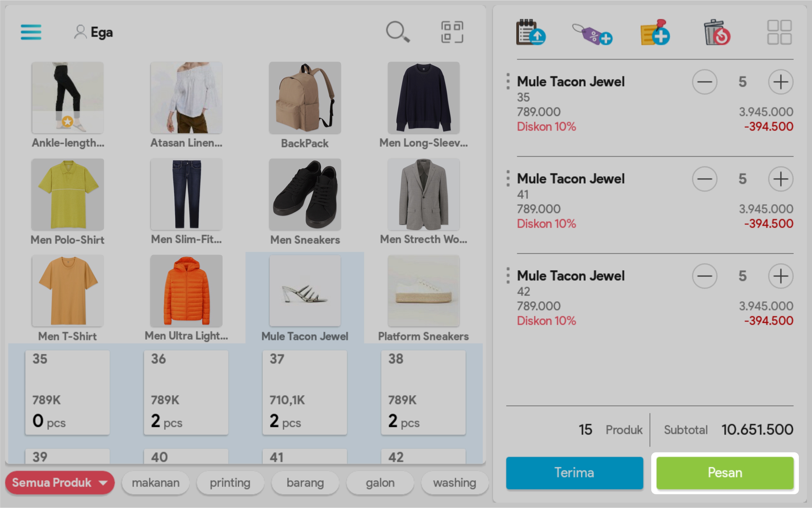The height and width of the screenshot is (508, 812).
Task: Increase quantity of size 35 item
Action: coord(780,82)
